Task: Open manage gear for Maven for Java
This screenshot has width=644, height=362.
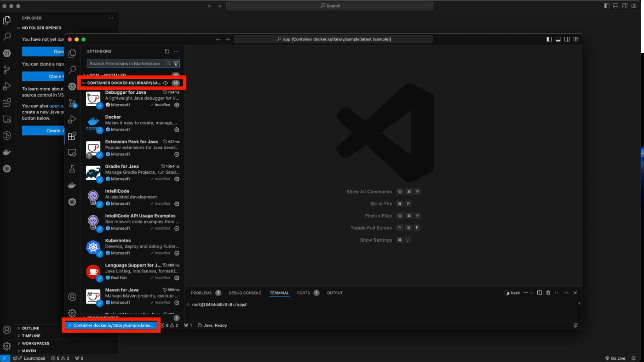Action: point(177,302)
